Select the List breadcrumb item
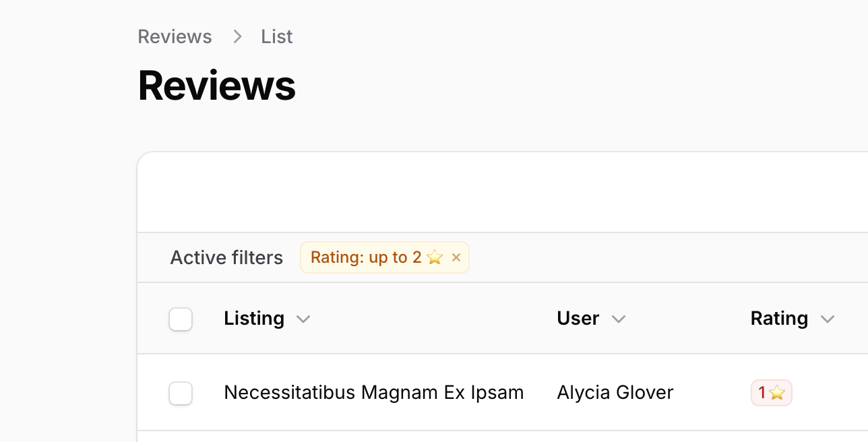 click(276, 36)
